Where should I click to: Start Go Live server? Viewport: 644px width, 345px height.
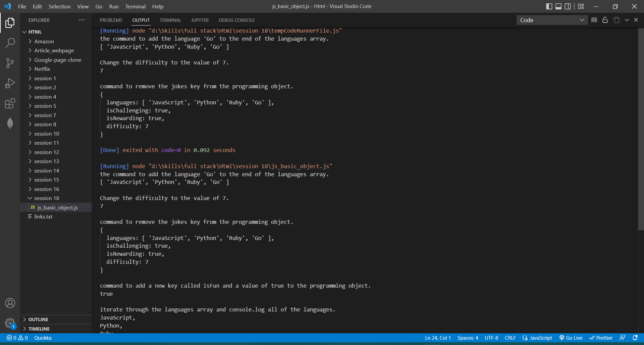(x=571, y=338)
